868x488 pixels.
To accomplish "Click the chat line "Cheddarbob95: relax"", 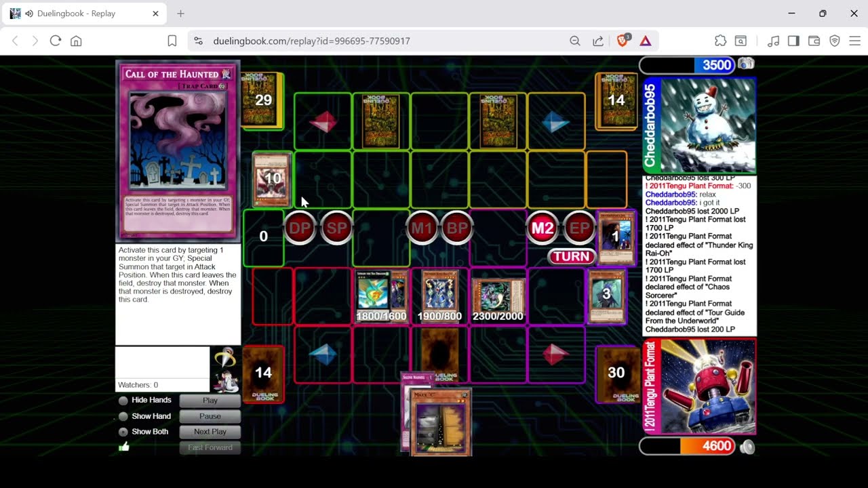I will coord(680,195).
